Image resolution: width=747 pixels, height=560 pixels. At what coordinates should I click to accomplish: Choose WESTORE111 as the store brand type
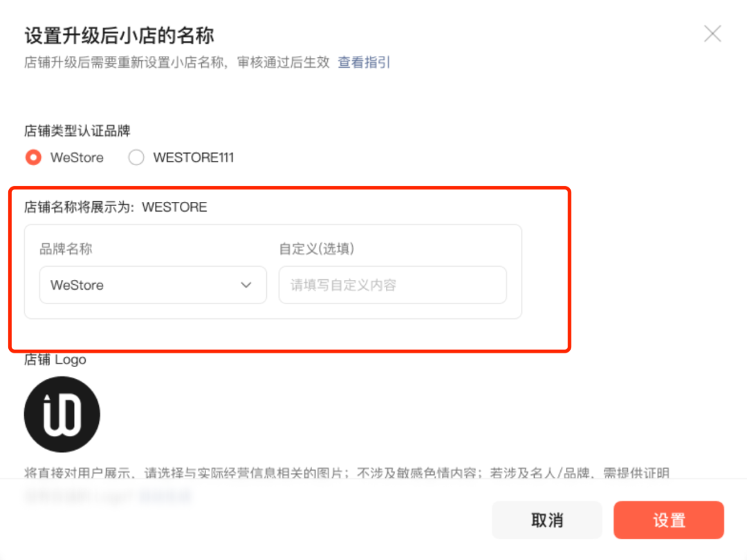pos(136,158)
